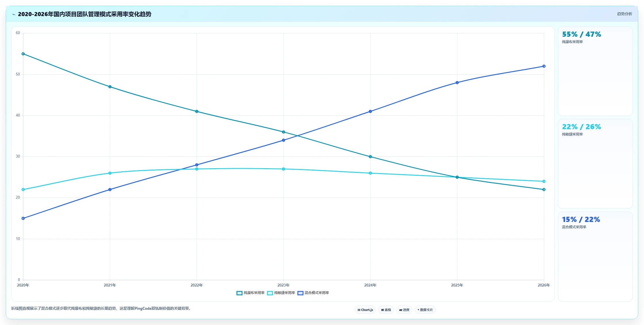Select the 混合模式 data point at 2020年 (15)
The image size is (644, 325).
(23, 218)
